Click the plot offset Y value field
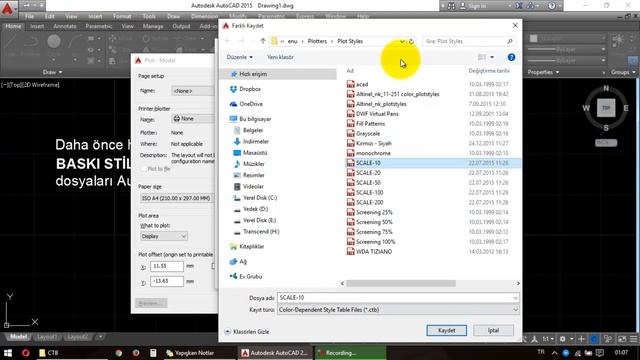 (167, 281)
